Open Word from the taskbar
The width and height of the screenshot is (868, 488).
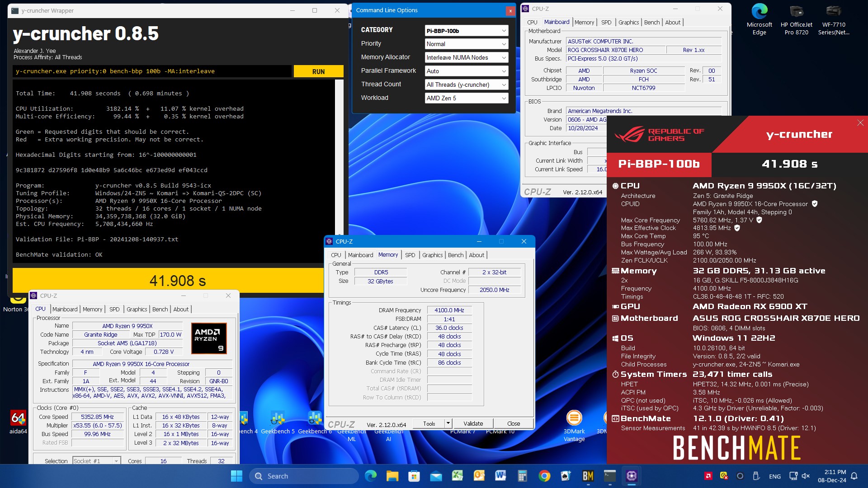click(500, 476)
